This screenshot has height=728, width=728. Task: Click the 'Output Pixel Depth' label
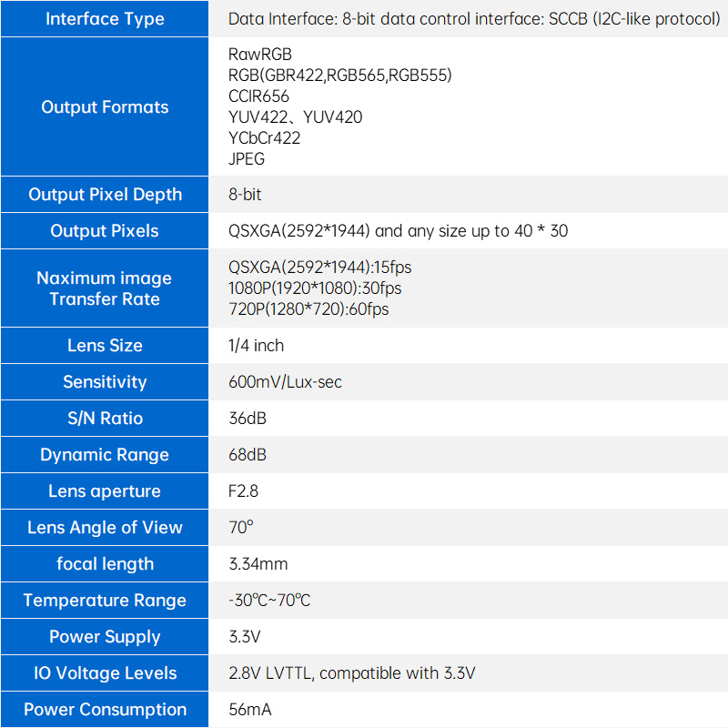click(105, 195)
